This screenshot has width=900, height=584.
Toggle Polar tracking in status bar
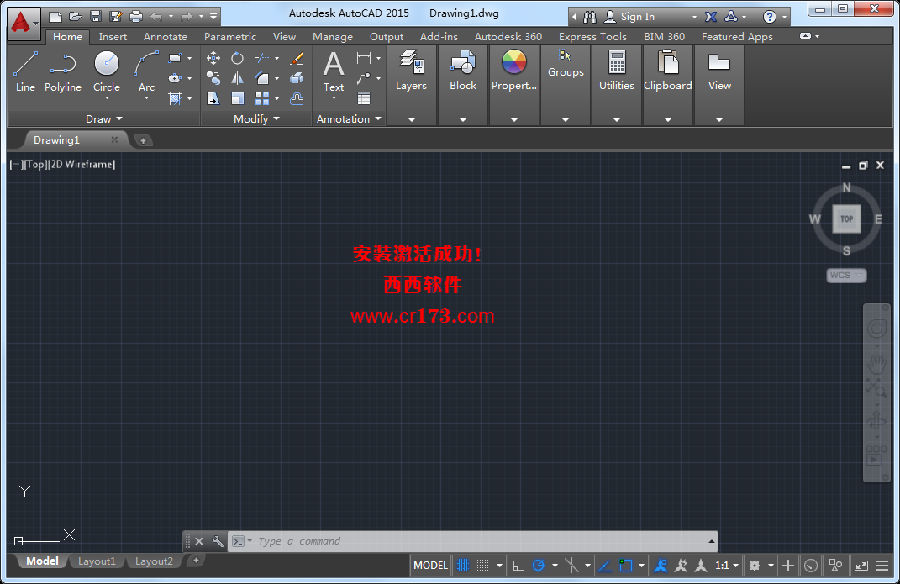[x=538, y=566]
